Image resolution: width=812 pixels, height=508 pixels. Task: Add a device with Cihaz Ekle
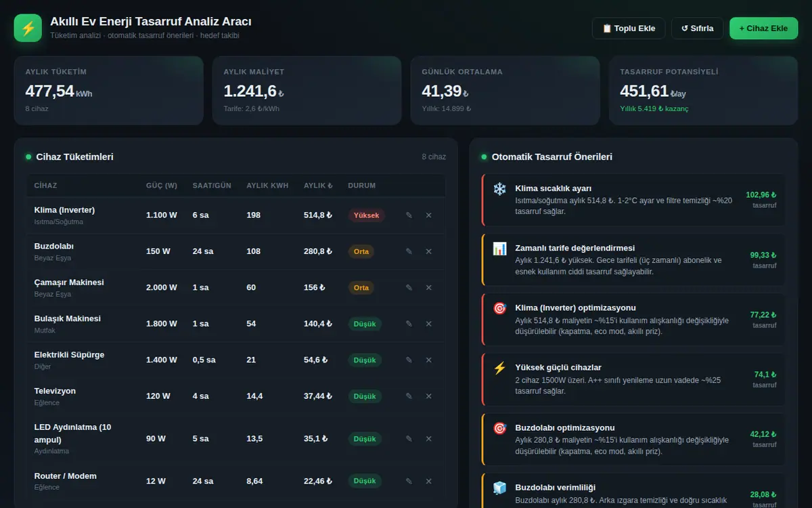click(763, 28)
